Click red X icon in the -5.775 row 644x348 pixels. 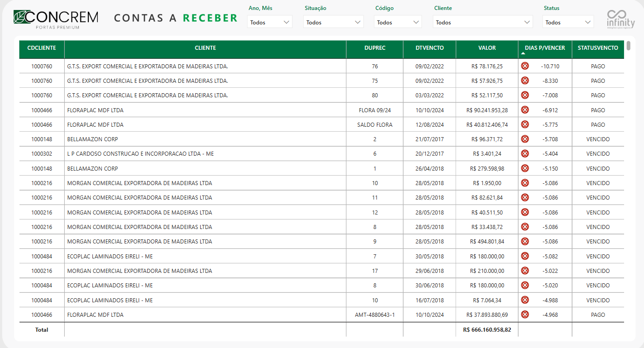[525, 124]
